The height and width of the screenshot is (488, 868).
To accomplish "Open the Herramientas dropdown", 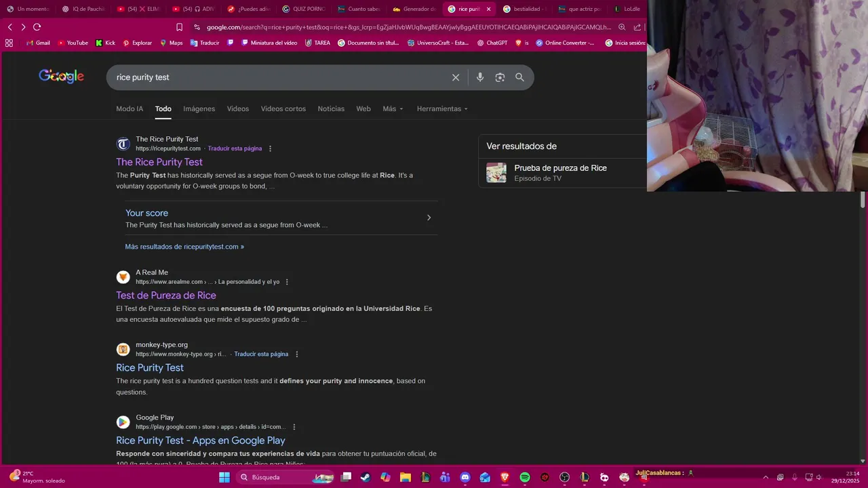I will click(442, 108).
